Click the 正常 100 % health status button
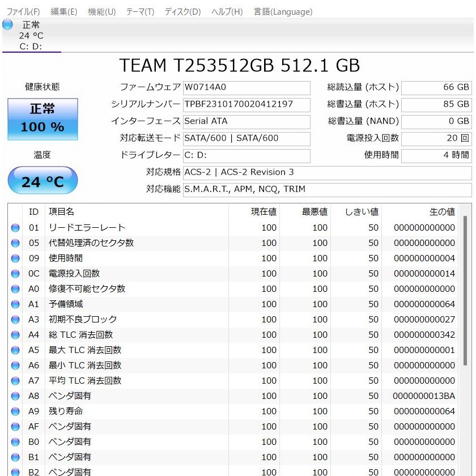The width and height of the screenshot is (476, 476). (x=43, y=120)
